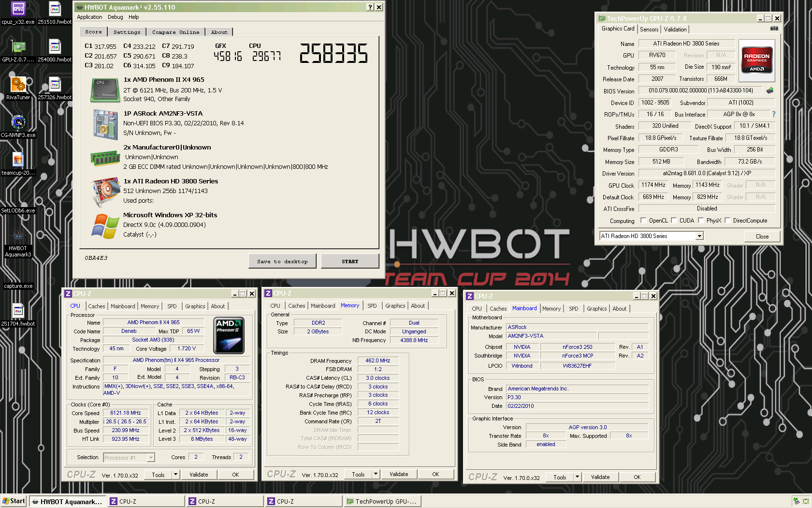Open the Debug menu in Aquamark
The height and width of the screenshot is (508, 812).
[x=115, y=17]
